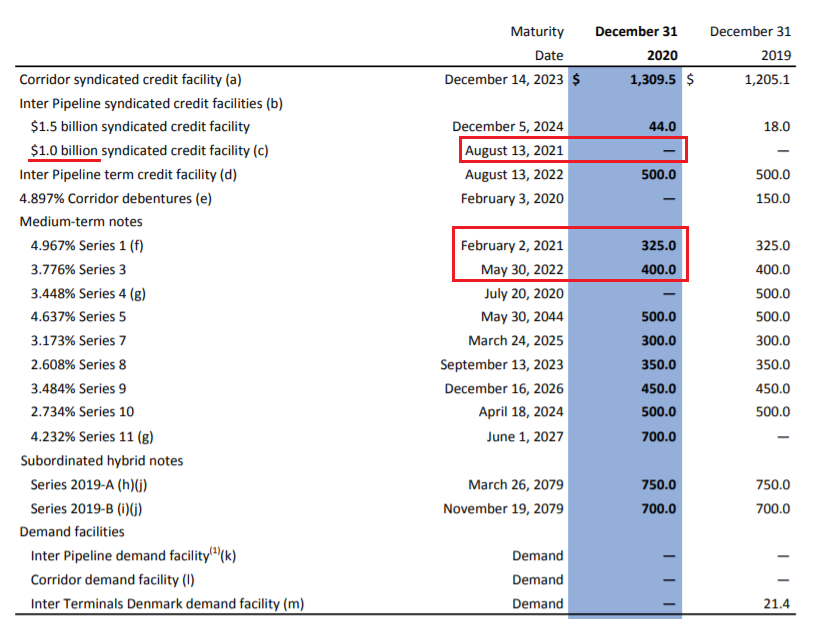Select 'Inter Pipeline syndicated credit facilities (b)' heading
The image size is (828, 619).
tap(151, 104)
